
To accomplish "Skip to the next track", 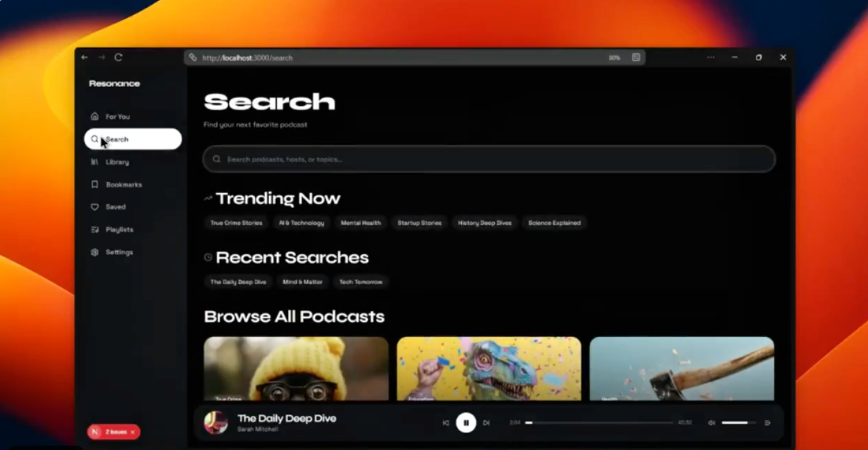I will pyautogui.click(x=486, y=423).
